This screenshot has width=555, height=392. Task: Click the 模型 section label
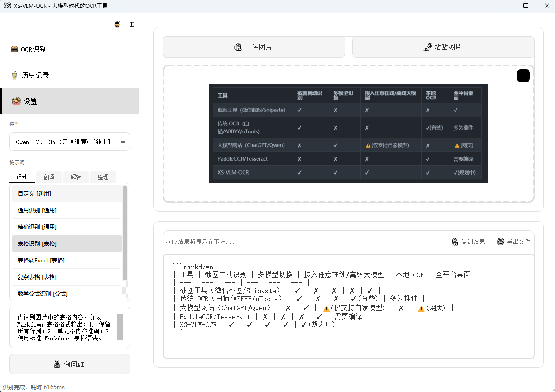14,124
